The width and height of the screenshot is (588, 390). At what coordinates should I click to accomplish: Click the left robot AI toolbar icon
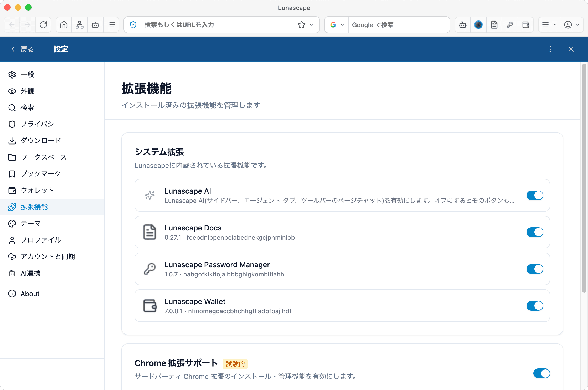tap(95, 25)
